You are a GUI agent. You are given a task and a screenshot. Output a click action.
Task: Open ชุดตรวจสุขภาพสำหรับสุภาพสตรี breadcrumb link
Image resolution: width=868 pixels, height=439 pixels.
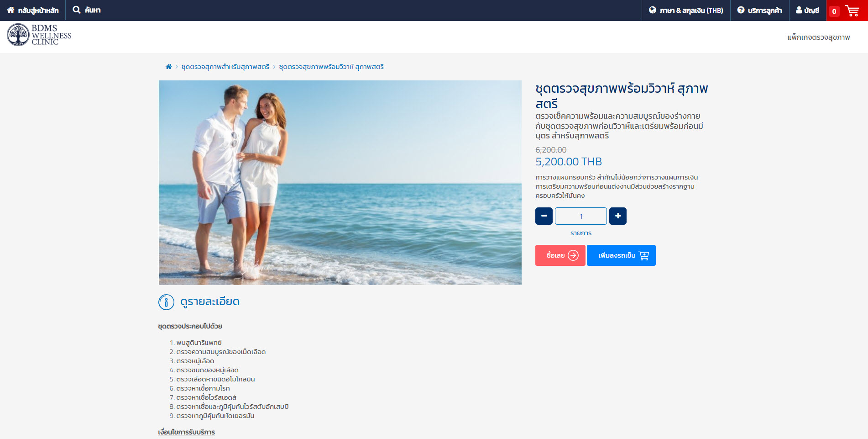225,67
